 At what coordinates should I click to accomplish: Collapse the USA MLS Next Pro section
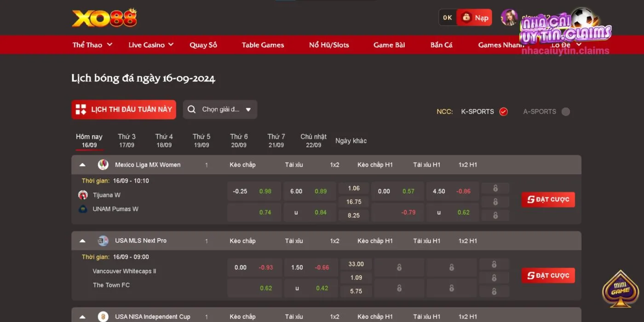pyautogui.click(x=82, y=241)
